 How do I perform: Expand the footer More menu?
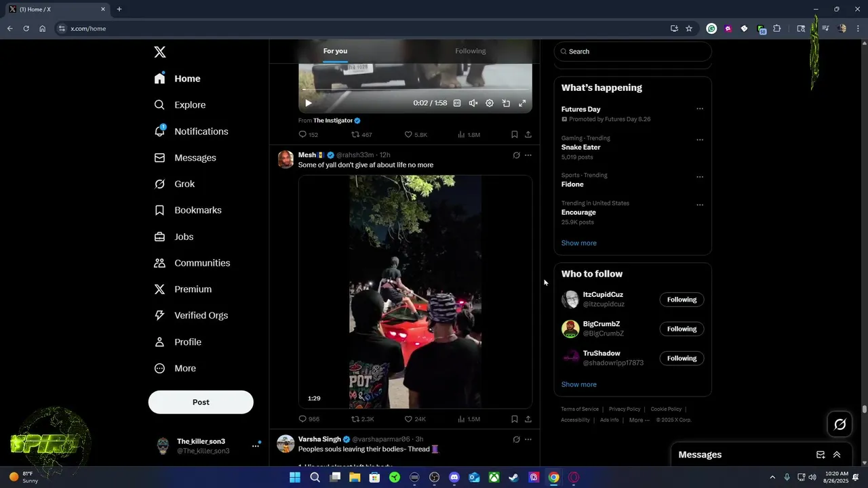click(639, 420)
